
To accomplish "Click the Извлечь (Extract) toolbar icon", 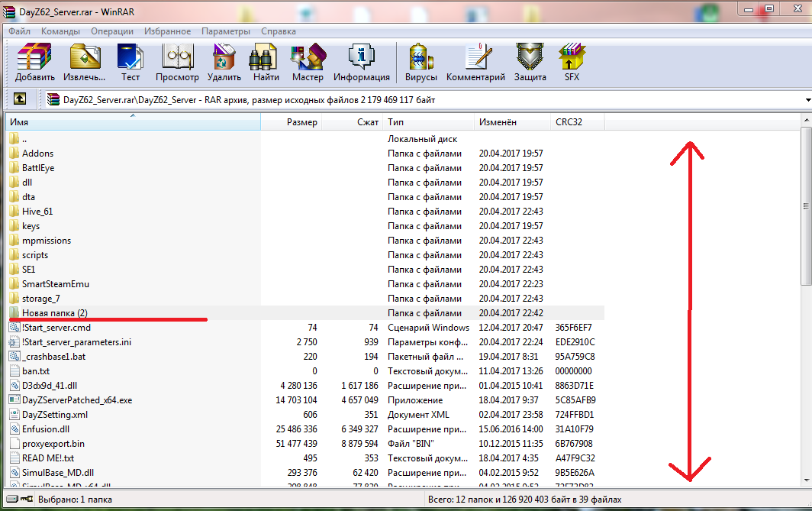I will point(85,62).
